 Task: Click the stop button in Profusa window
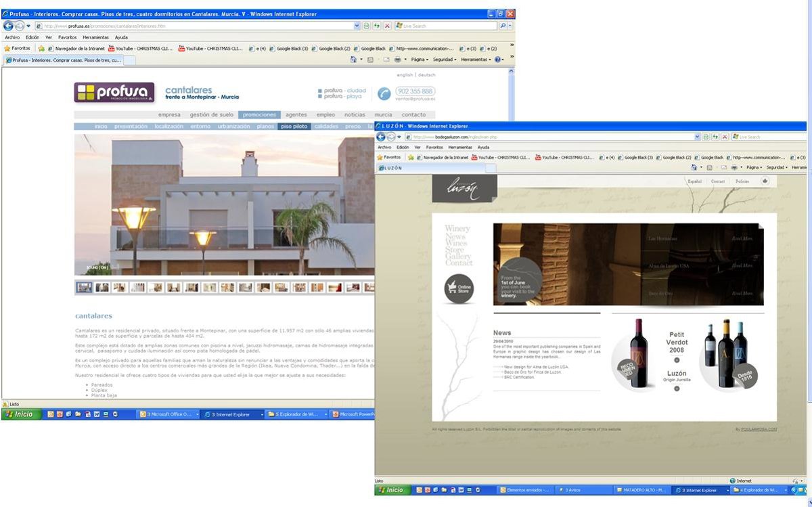(387, 26)
